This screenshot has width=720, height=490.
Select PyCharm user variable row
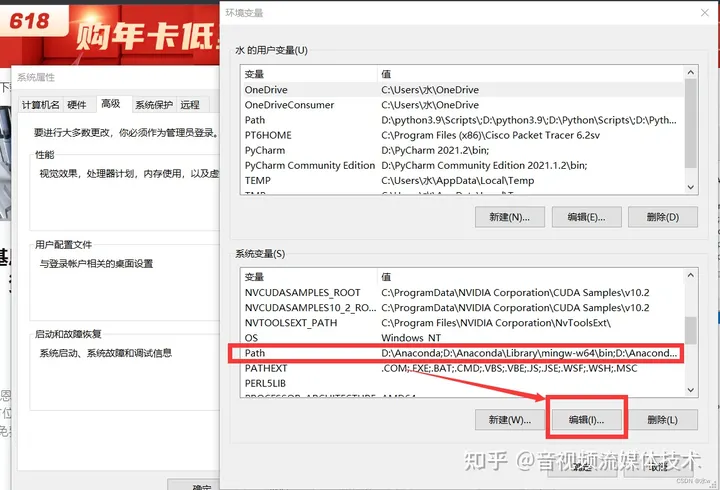[462, 150]
